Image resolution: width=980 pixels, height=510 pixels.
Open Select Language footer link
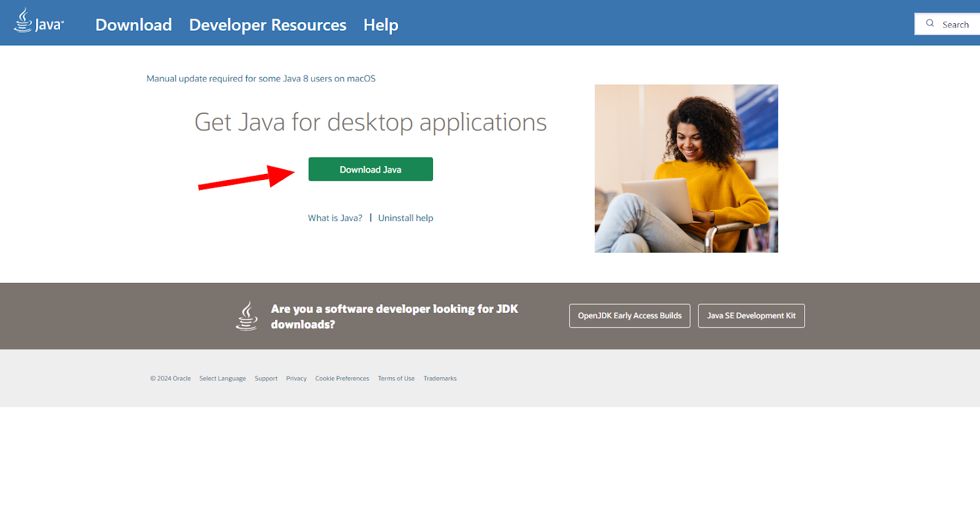tap(222, 378)
